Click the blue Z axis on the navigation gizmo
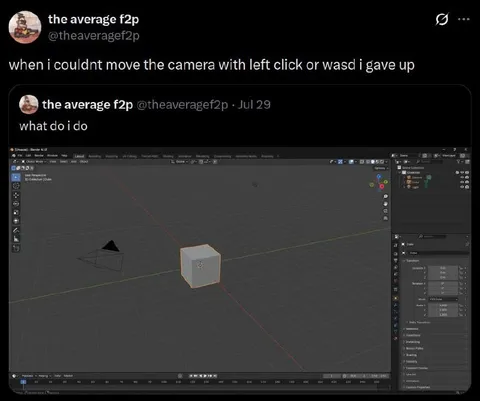Screen dimensions: 480x401 point(379,176)
